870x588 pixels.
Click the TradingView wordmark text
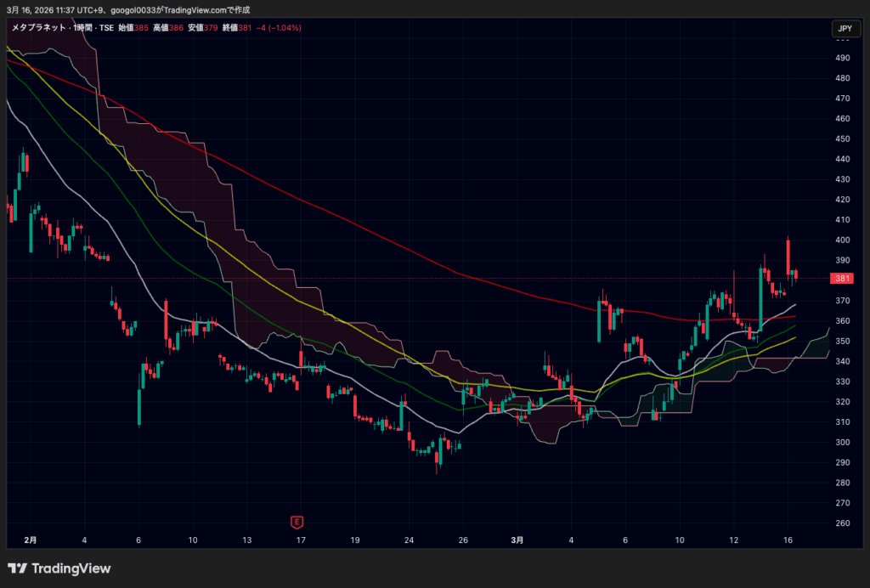click(70, 568)
